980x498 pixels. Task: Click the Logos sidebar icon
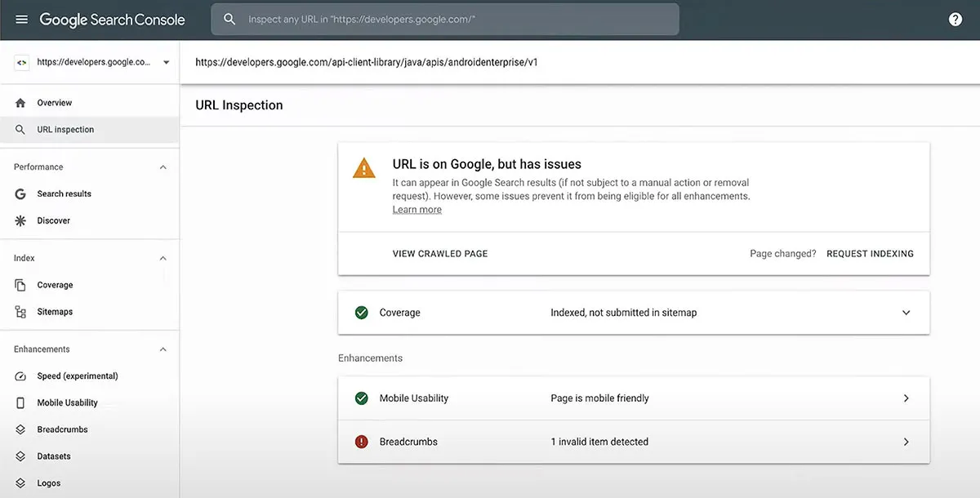[20, 482]
